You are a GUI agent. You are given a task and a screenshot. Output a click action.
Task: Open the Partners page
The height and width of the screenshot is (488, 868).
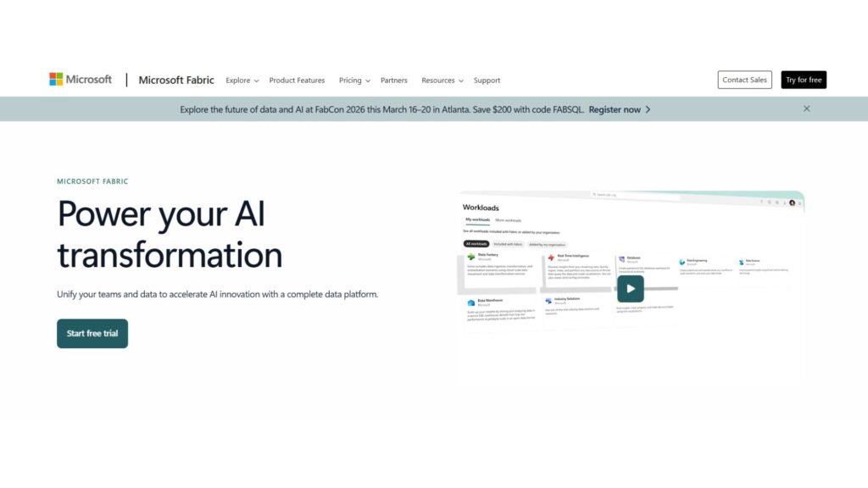click(x=393, y=80)
